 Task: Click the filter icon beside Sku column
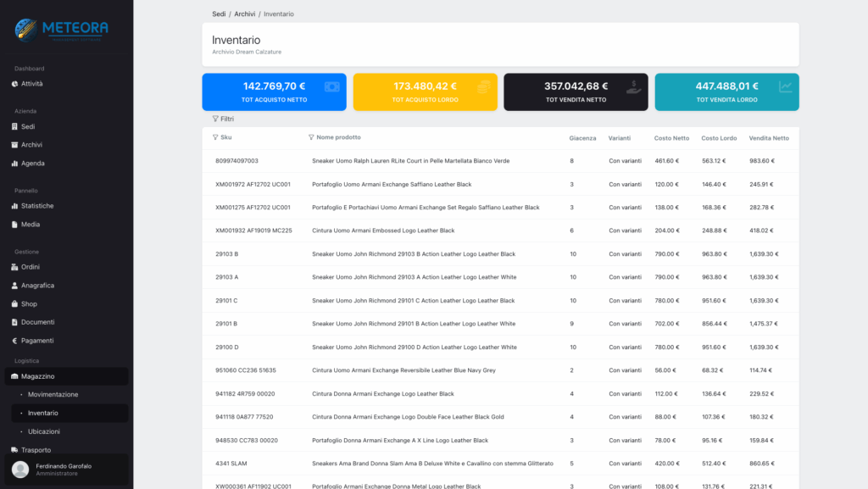[215, 137]
